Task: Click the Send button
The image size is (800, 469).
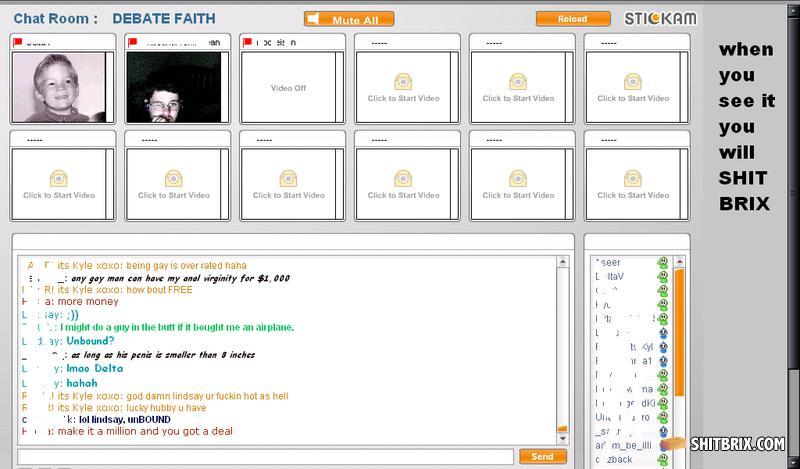Action: (x=543, y=456)
